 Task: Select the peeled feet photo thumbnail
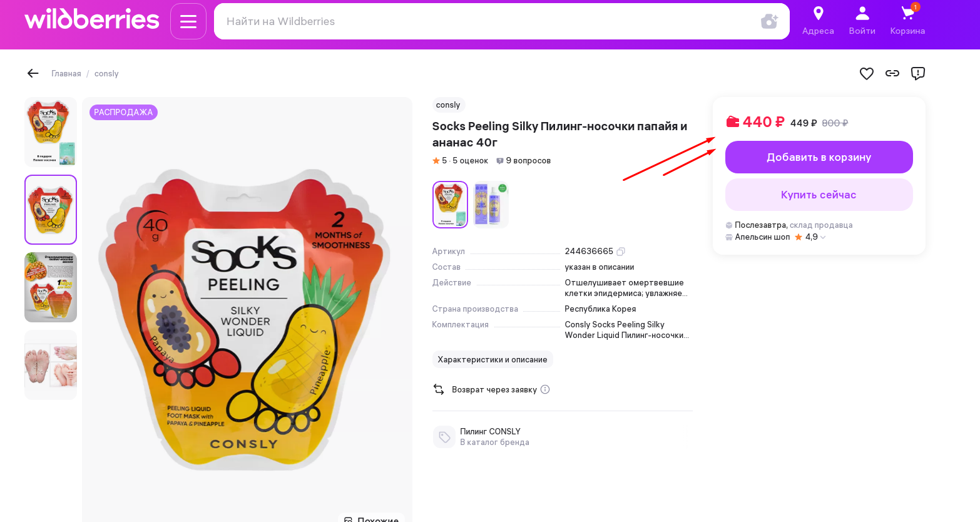click(x=51, y=365)
